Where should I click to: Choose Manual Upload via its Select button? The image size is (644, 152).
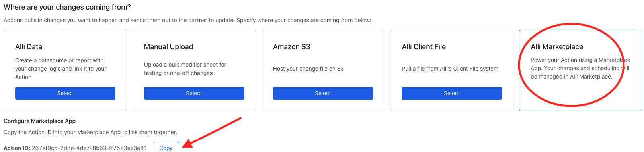point(194,93)
